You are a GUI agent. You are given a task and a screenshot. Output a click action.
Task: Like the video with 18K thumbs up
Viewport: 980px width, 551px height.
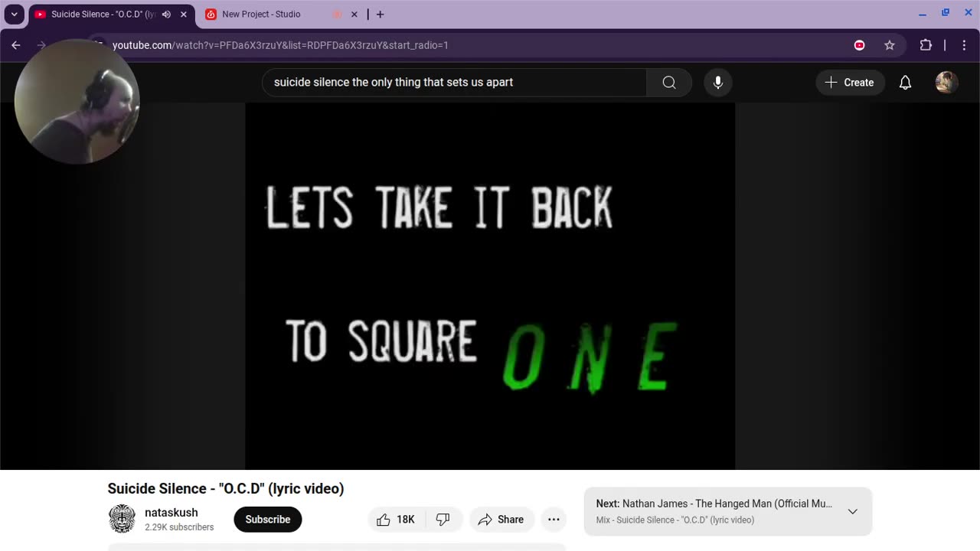click(396, 520)
